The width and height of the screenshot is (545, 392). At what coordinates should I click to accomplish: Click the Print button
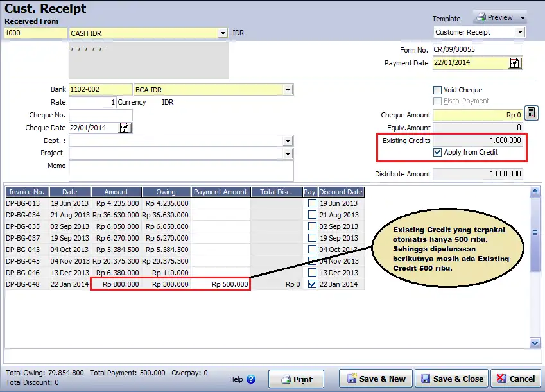pyautogui.click(x=296, y=379)
